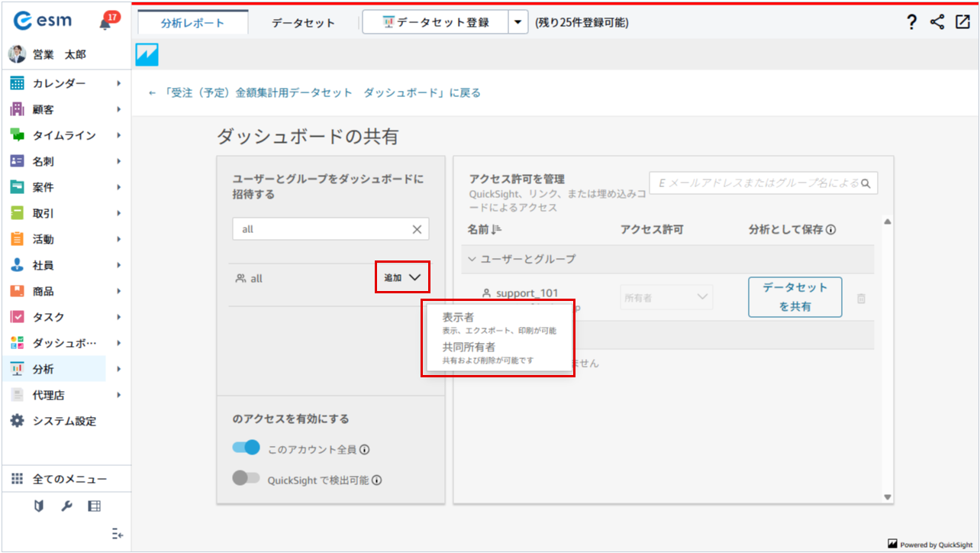Select 表示者 from the role menu

pos(459,317)
